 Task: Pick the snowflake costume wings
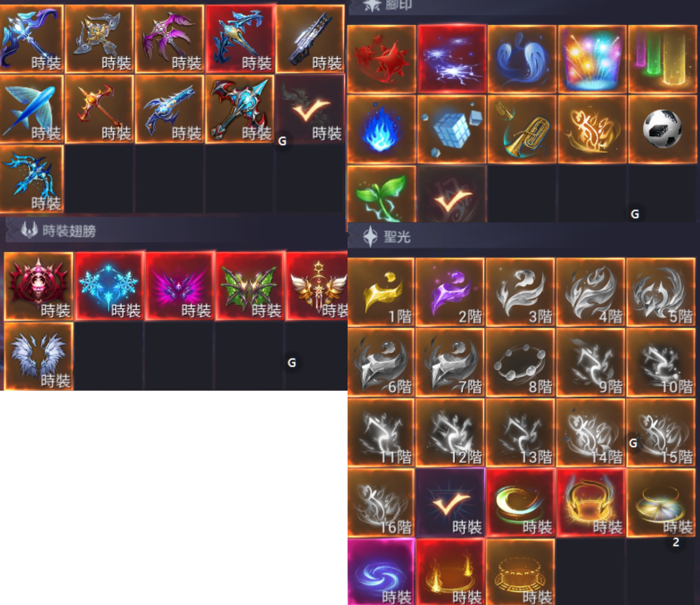(109, 286)
